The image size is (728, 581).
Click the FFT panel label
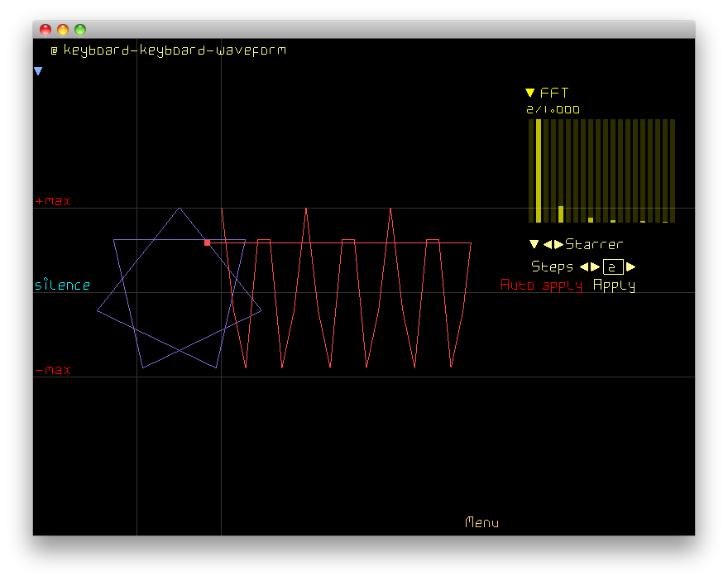click(x=554, y=94)
